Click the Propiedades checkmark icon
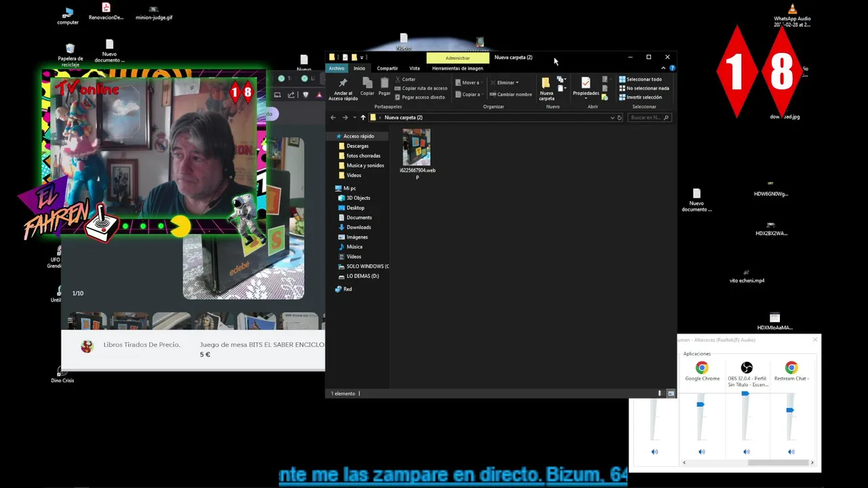868x488 pixels. tap(586, 83)
